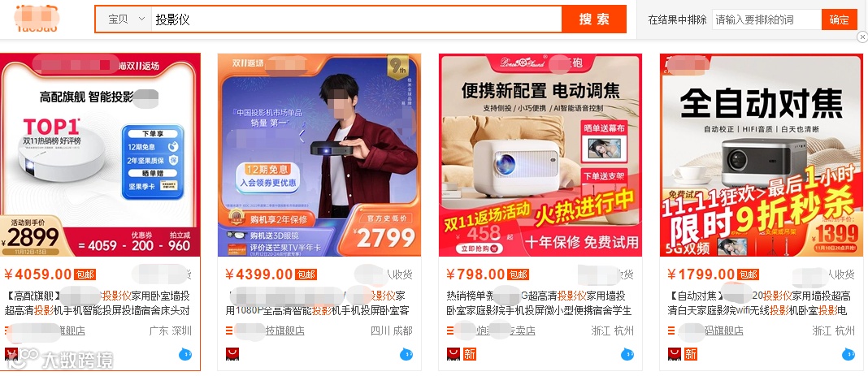
Task: Click the Tmall icon under ¥798 product
Action: coord(454,354)
